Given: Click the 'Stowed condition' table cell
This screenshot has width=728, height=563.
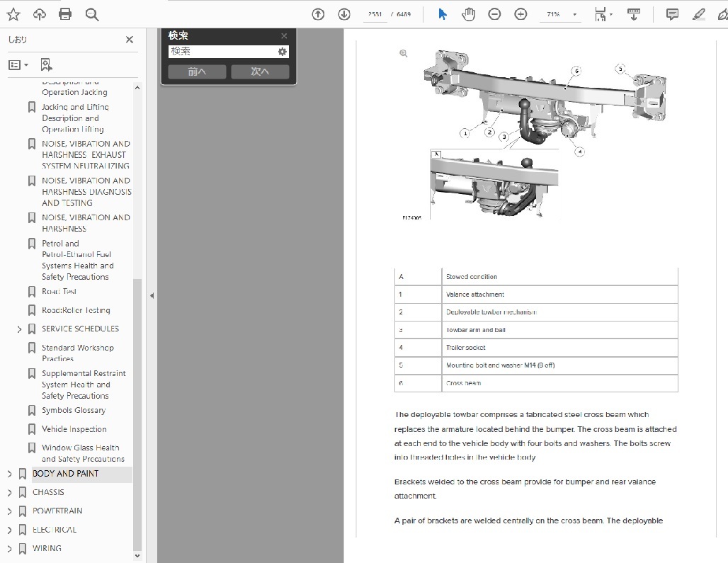Looking at the screenshot, I should pos(559,277).
